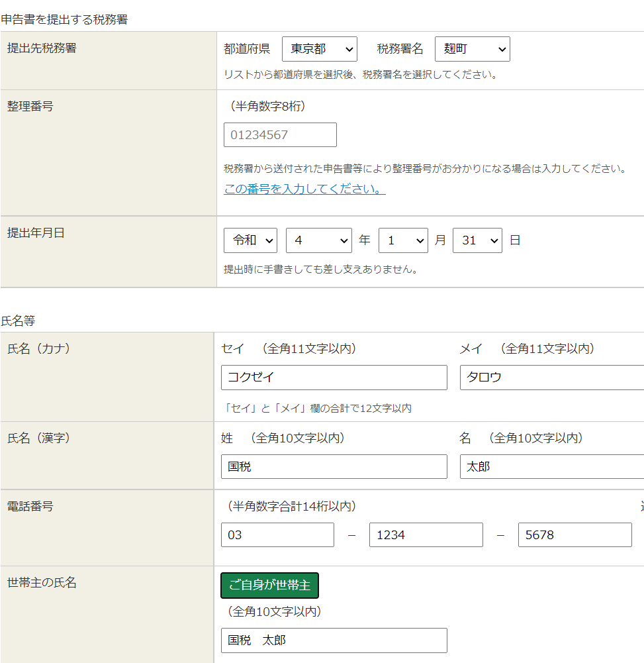Image resolution: width=644 pixels, height=663 pixels.
Task: Click the phone area code field showing 03
Action: coord(277,535)
